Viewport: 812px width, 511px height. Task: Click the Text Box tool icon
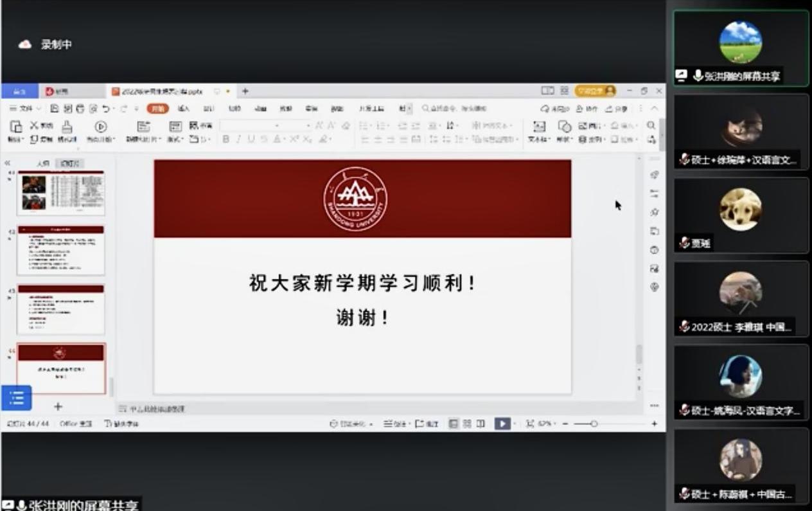coord(539,127)
